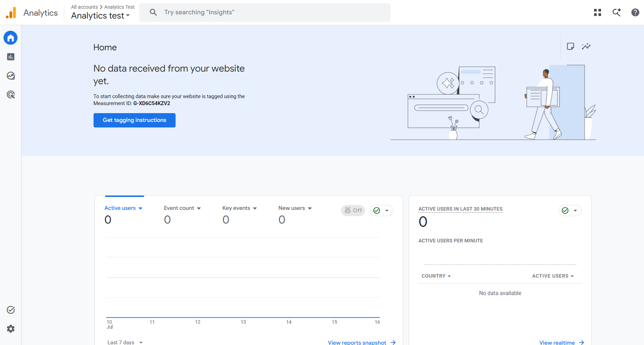Open the ACTIVE USERS column dropdown
This screenshot has height=345, width=644.
[553, 276]
